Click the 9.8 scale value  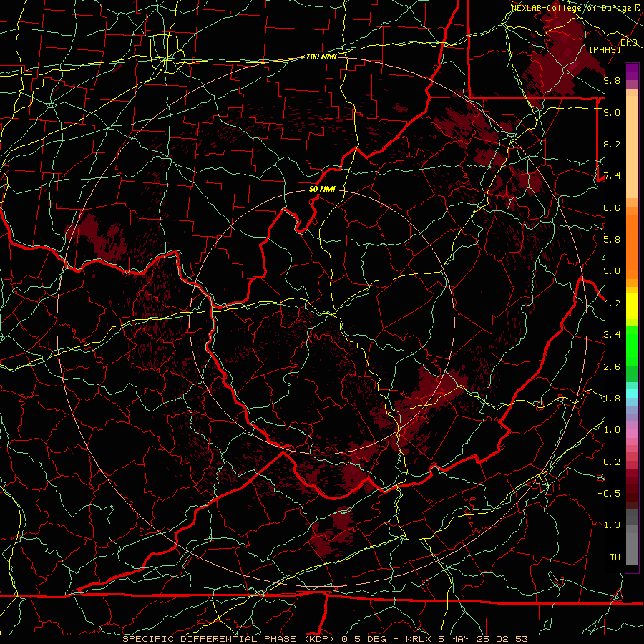[x=612, y=80]
